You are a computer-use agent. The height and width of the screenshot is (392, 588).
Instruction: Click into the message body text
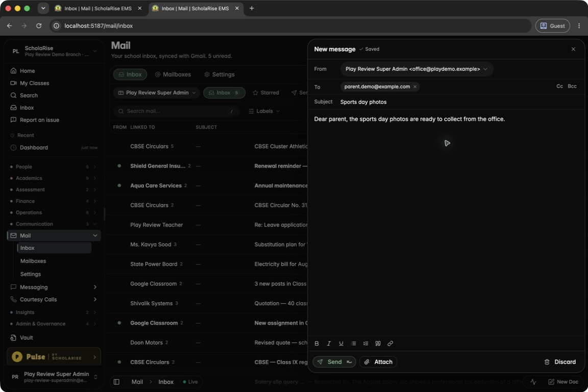click(409, 119)
